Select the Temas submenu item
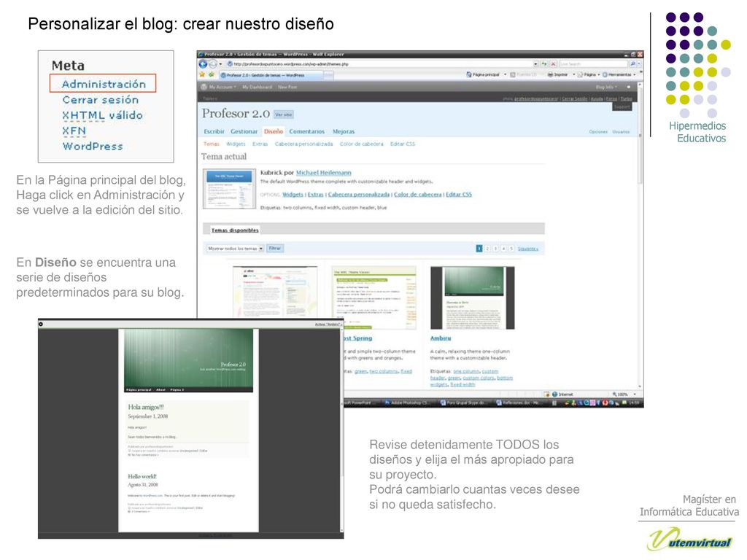This screenshot has width=747, height=560. coord(211,144)
